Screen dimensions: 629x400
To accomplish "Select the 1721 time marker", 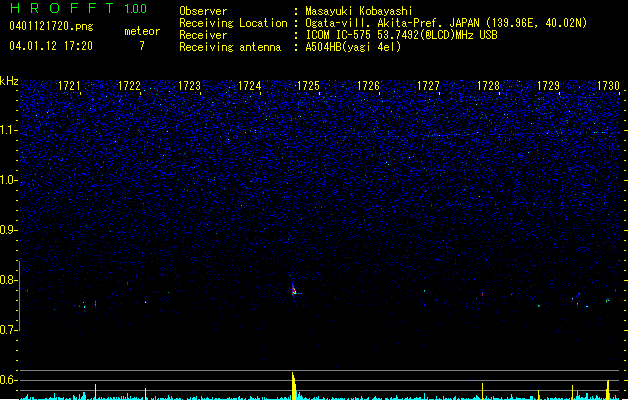I will (x=70, y=87).
